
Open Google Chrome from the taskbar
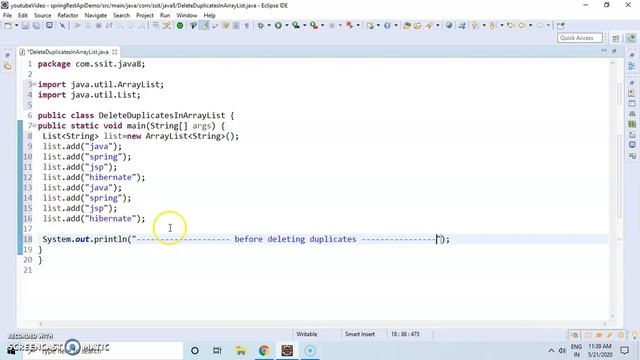pos(264,350)
